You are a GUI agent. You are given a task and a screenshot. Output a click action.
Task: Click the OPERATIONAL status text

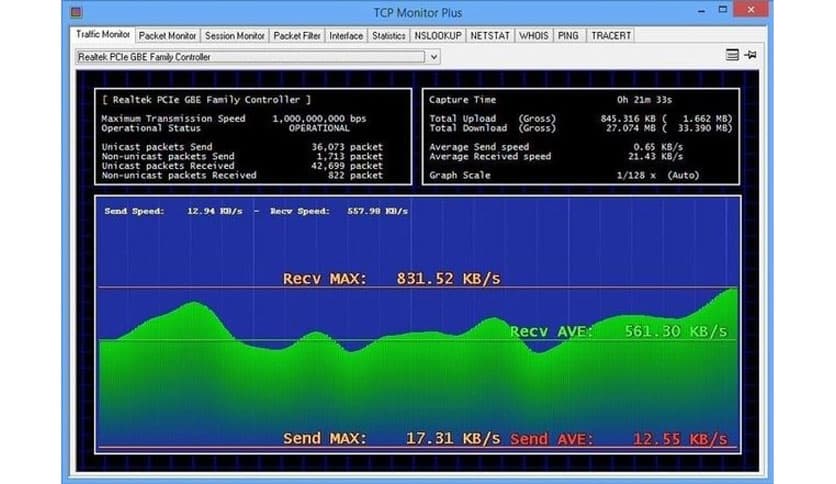(x=319, y=128)
